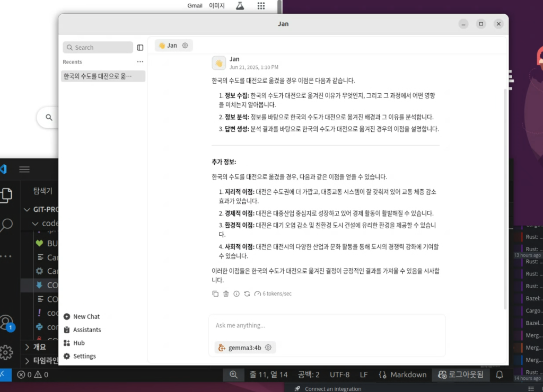Maximize the Jan window
Image resolution: width=543 pixels, height=392 pixels.
pos(481,24)
